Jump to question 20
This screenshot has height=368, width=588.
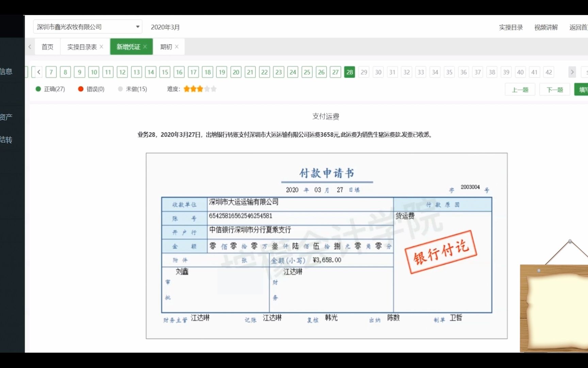tap(236, 72)
